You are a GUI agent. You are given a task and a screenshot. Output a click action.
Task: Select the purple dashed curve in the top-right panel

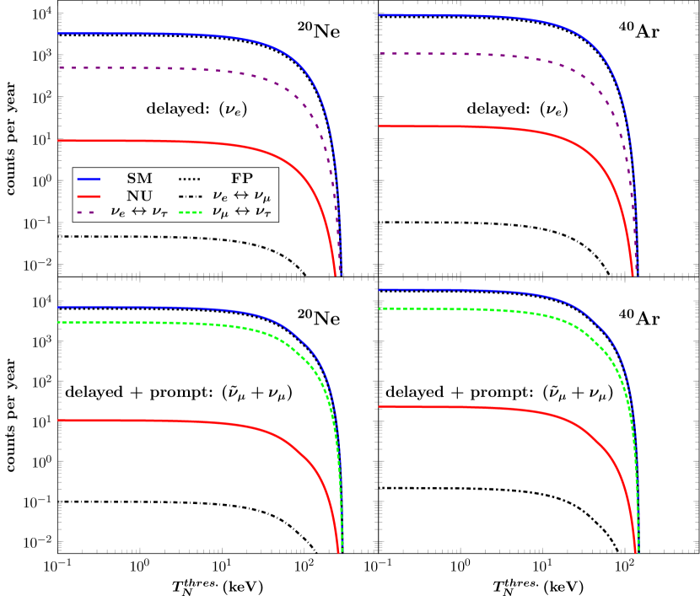489,55
